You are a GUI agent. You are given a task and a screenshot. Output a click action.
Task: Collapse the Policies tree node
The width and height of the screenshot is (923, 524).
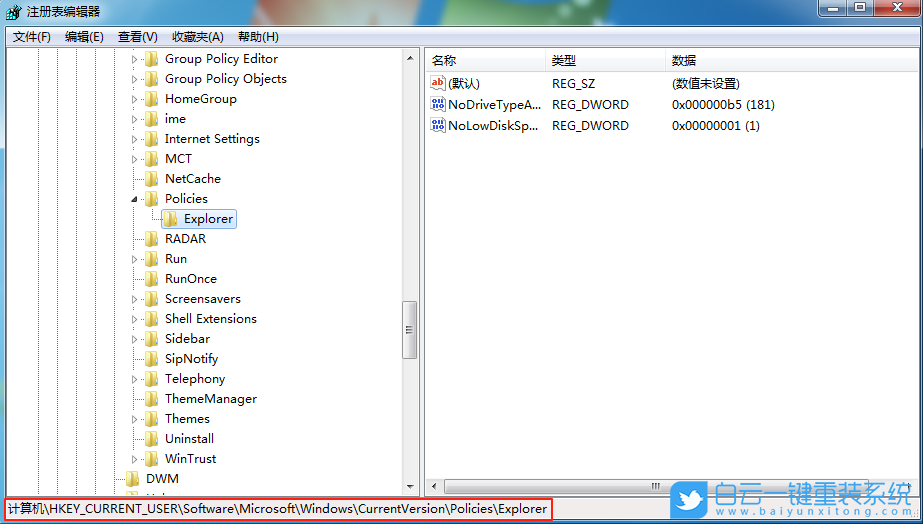(135, 199)
